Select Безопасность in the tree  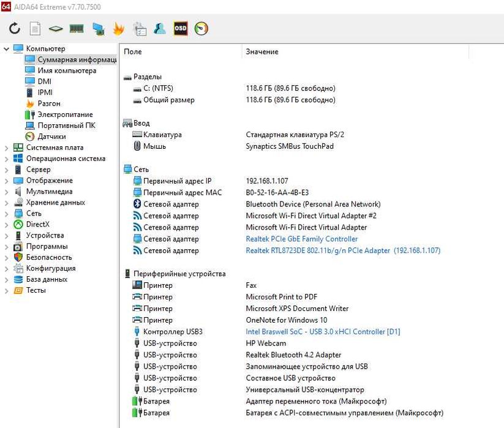click(x=49, y=257)
